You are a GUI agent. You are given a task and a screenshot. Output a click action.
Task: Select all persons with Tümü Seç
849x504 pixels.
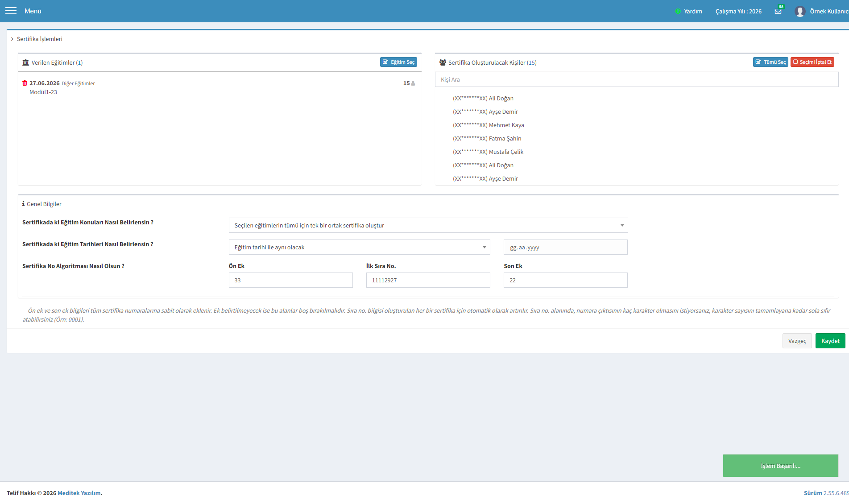tap(770, 62)
